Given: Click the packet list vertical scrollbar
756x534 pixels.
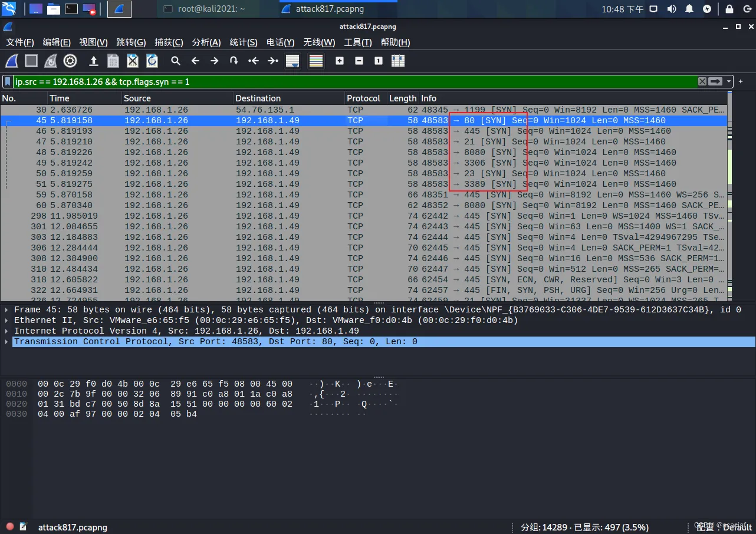Looking at the screenshot, I should pos(730,197).
